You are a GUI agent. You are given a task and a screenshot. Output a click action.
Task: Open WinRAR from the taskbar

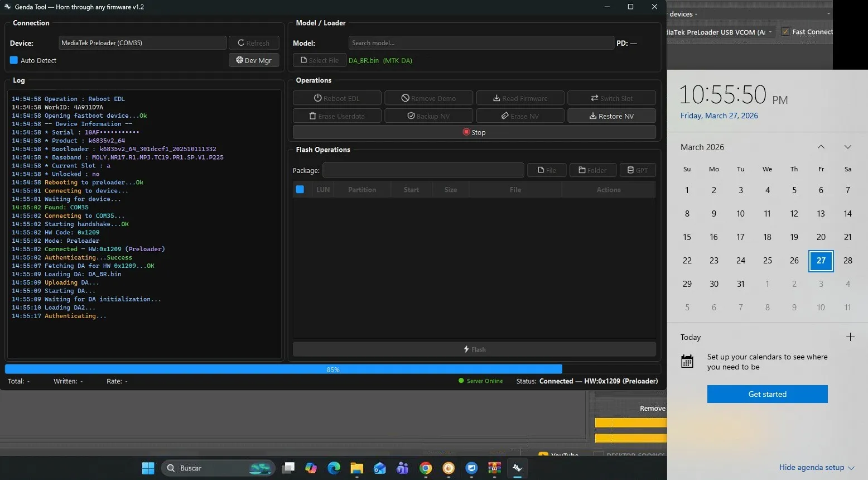click(494, 468)
